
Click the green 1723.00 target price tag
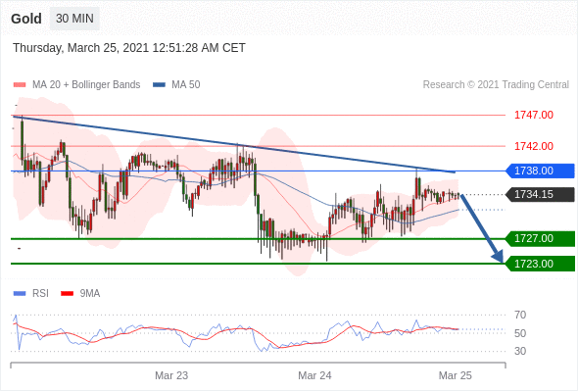(540, 264)
